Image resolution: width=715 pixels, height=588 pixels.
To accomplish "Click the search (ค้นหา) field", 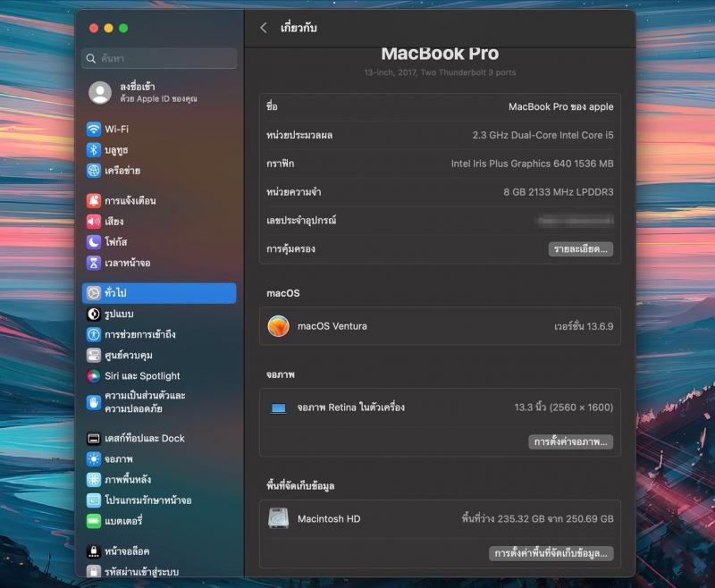I will tap(159, 58).
